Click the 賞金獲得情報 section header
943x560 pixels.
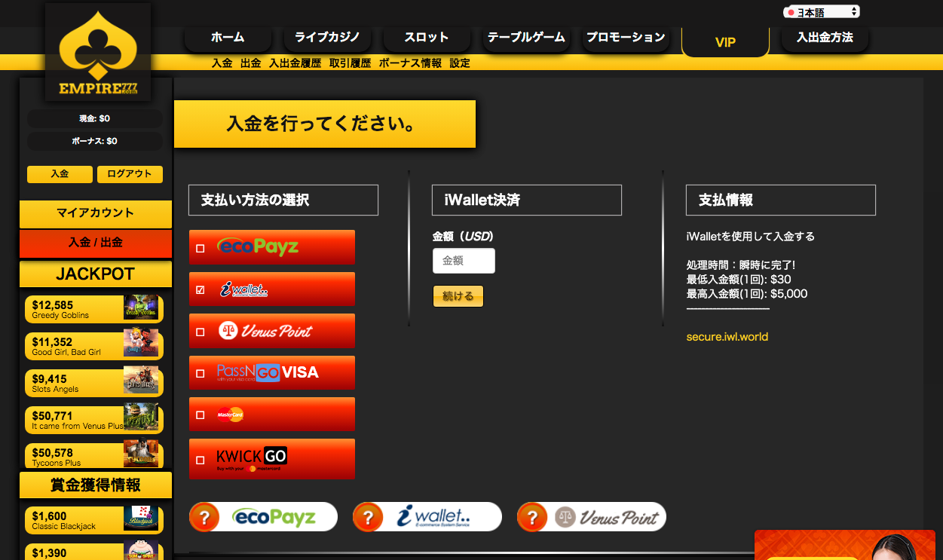96,485
